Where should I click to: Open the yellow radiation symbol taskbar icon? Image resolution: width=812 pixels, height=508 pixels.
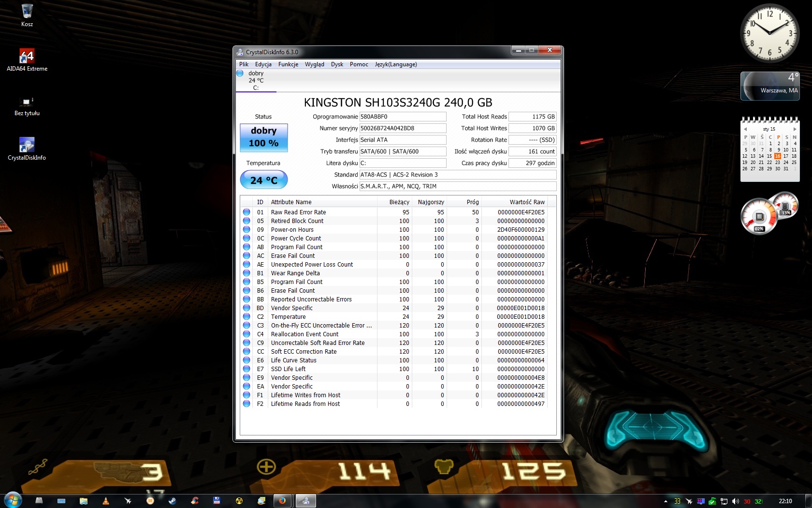239,501
